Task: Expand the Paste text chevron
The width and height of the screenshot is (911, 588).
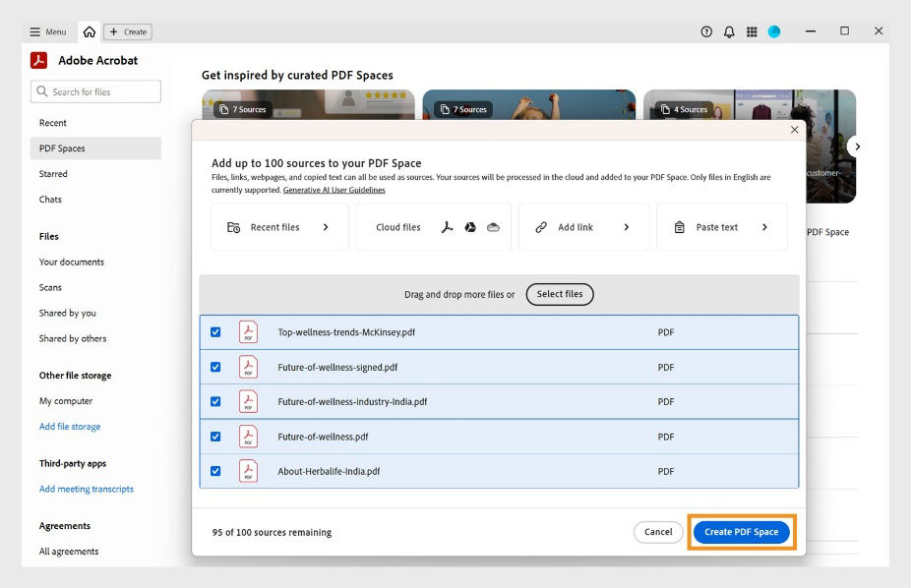Action: click(x=765, y=227)
